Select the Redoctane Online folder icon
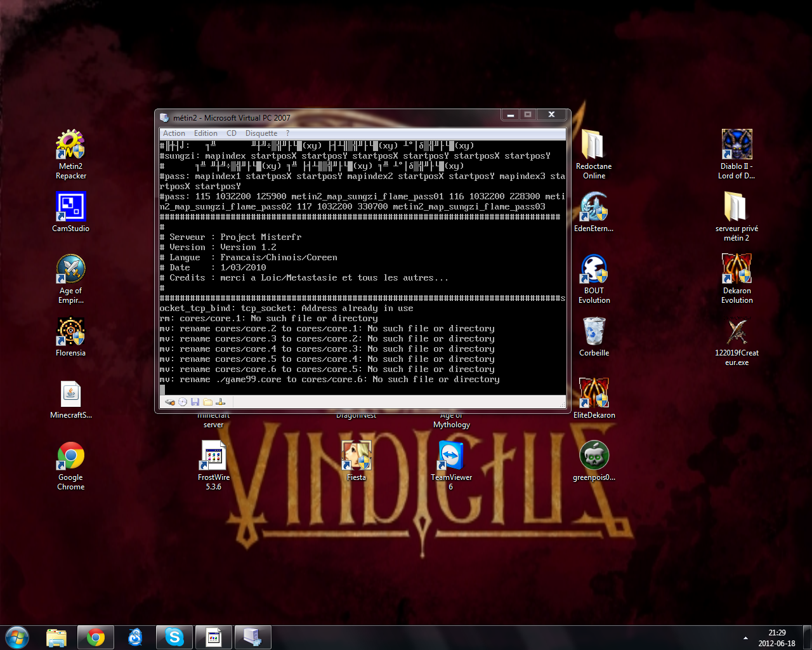Image resolution: width=812 pixels, height=650 pixels. pos(594,155)
